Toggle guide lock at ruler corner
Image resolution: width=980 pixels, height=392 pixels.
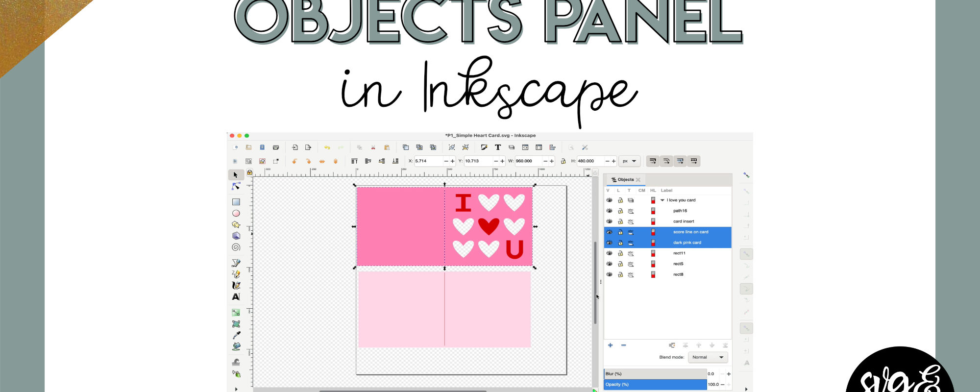(x=249, y=172)
